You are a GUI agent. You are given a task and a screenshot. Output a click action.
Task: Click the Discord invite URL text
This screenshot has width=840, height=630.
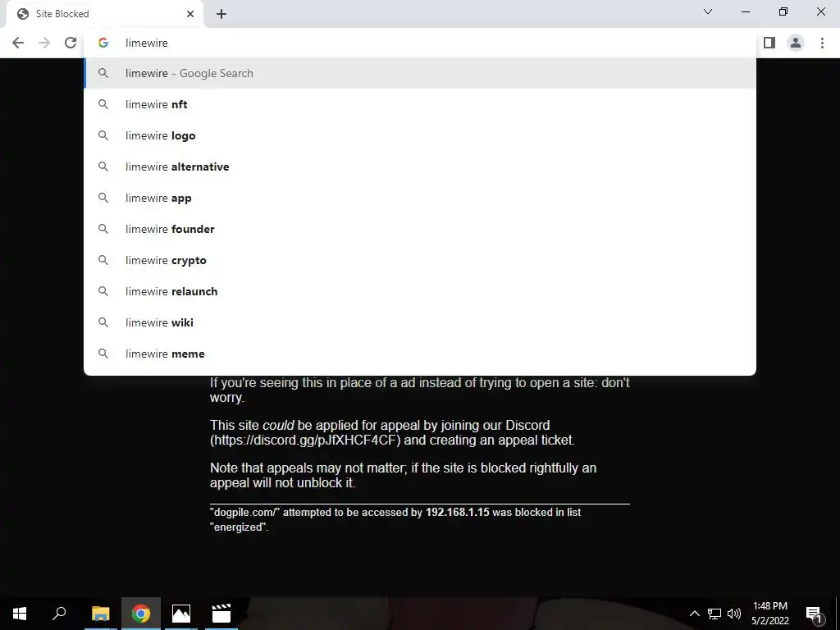click(x=305, y=441)
